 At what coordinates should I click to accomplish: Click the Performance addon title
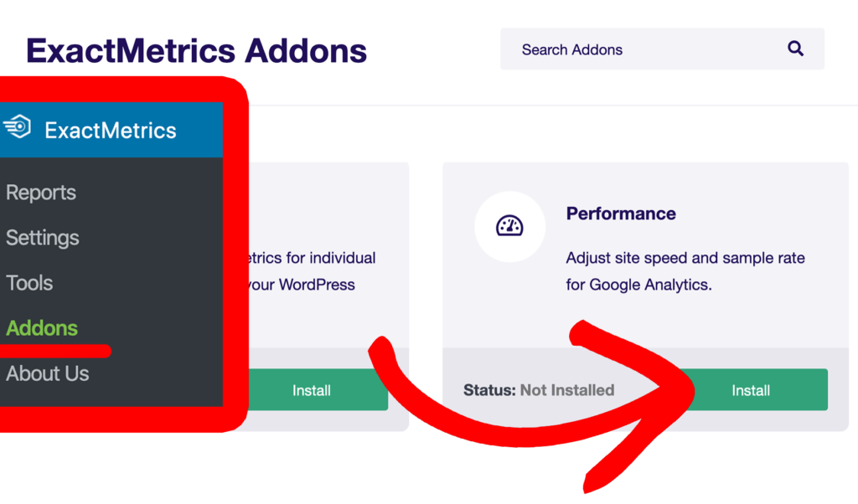620,213
